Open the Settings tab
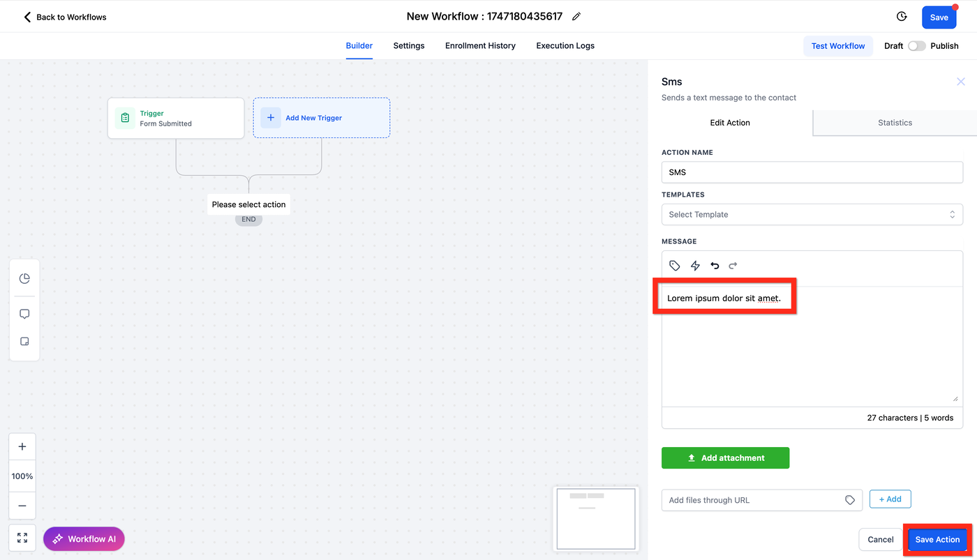The height and width of the screenshot is (560, 977). coord(409,46)
